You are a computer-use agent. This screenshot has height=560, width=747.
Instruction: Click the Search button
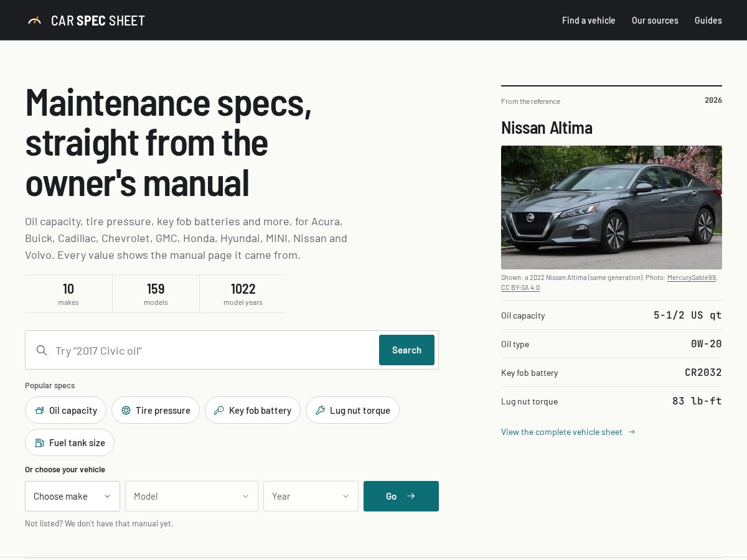tap(406, 350)
